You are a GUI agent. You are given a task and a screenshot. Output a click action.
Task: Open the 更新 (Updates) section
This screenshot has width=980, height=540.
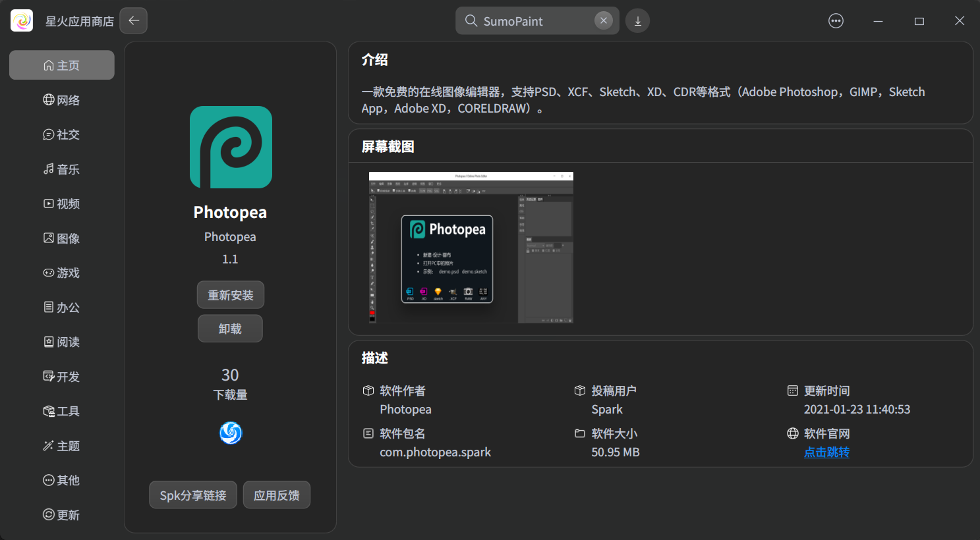pyautogui.click(x=61, y=514)
